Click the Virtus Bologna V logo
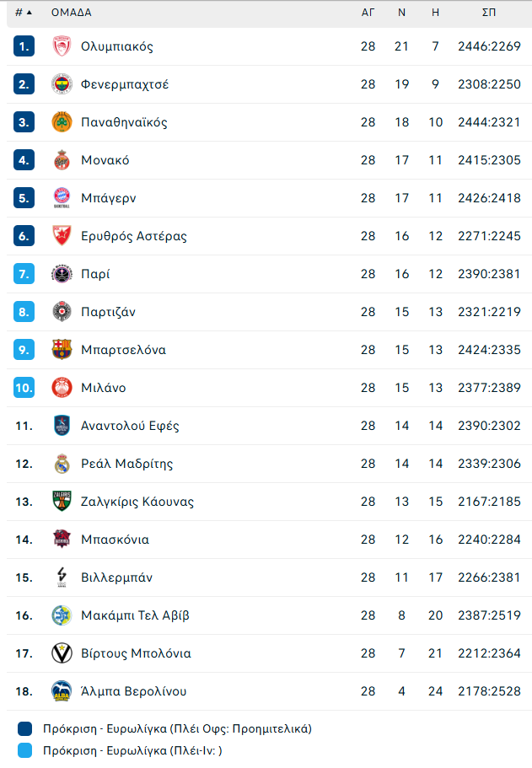This screenshot has height=768, width=532. coord(62,653)
